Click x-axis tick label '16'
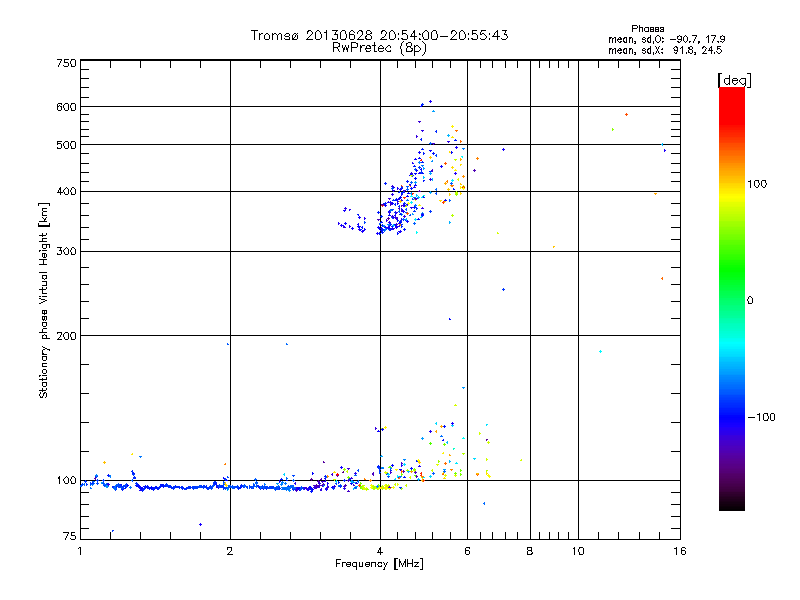800x600 pixels. [680, 551]
